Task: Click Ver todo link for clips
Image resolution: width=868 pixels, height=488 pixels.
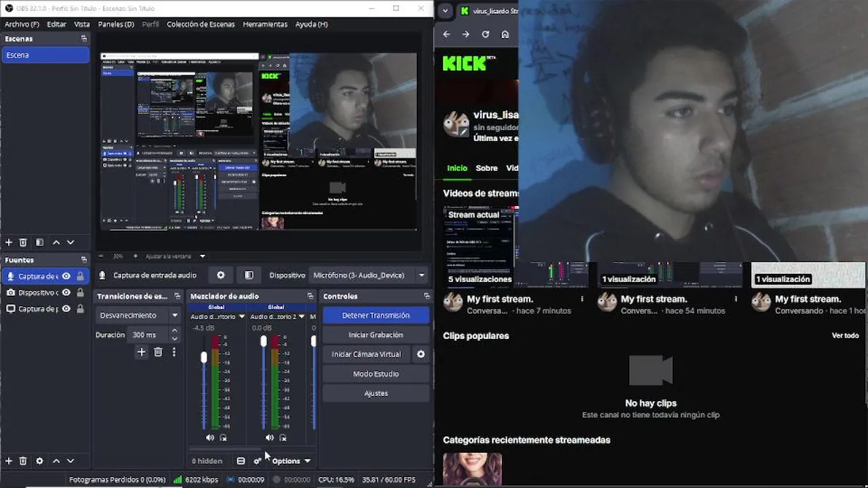Action: click(845, 335)
